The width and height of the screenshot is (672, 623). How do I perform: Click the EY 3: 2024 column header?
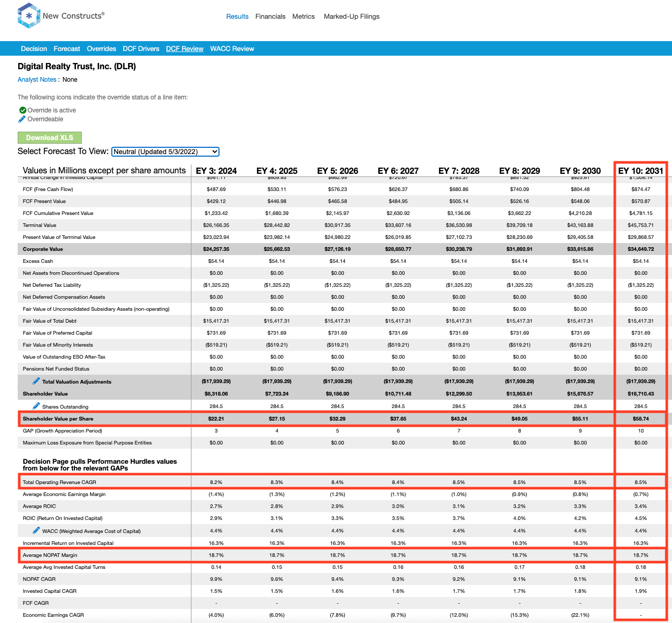[x=216, y=171]
